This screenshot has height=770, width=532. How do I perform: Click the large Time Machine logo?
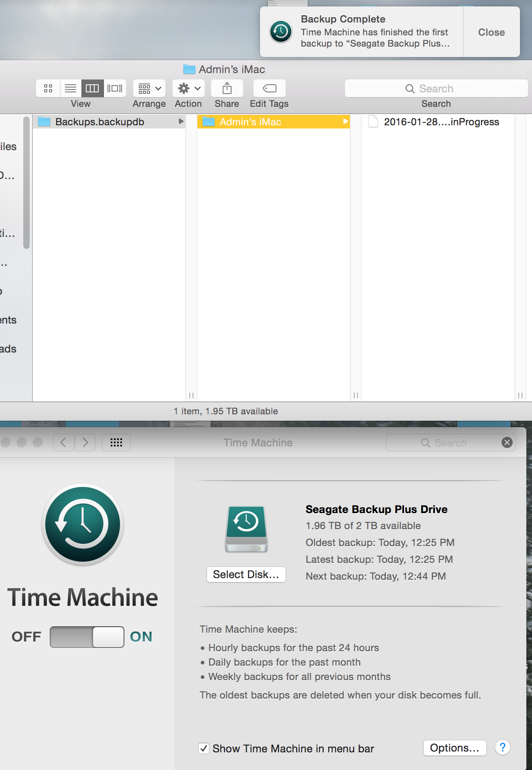click(x=83, y=524)
